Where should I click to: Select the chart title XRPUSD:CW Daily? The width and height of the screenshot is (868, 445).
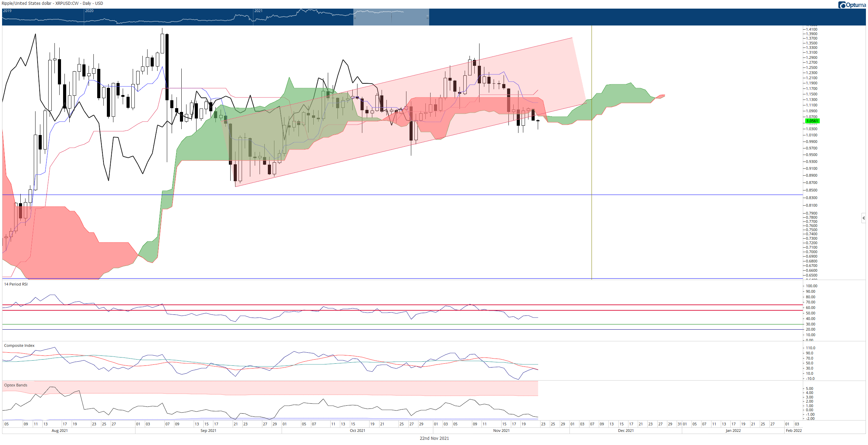52,3
